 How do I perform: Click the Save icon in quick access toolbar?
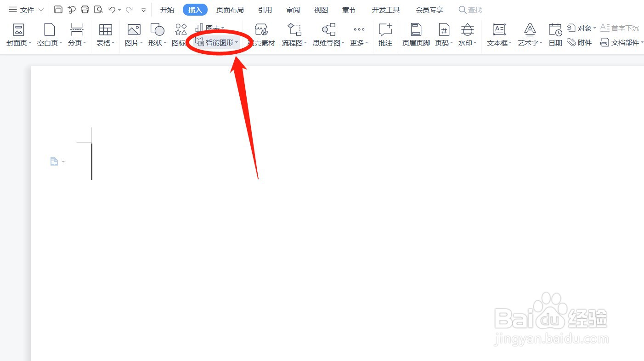pos(58,10)
